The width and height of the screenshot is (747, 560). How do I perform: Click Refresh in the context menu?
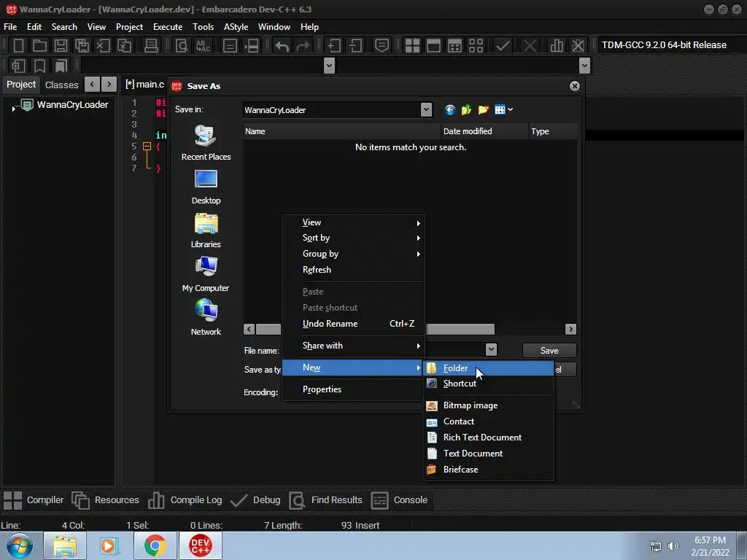click(353, 270)
